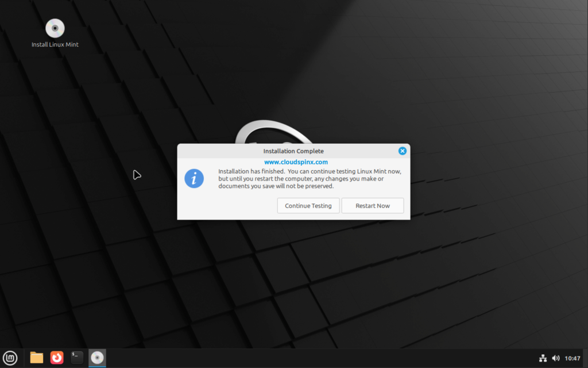Screen dimensions: 588x368
Task: Select the installer disc item in panel
Action: click(97, 358)
